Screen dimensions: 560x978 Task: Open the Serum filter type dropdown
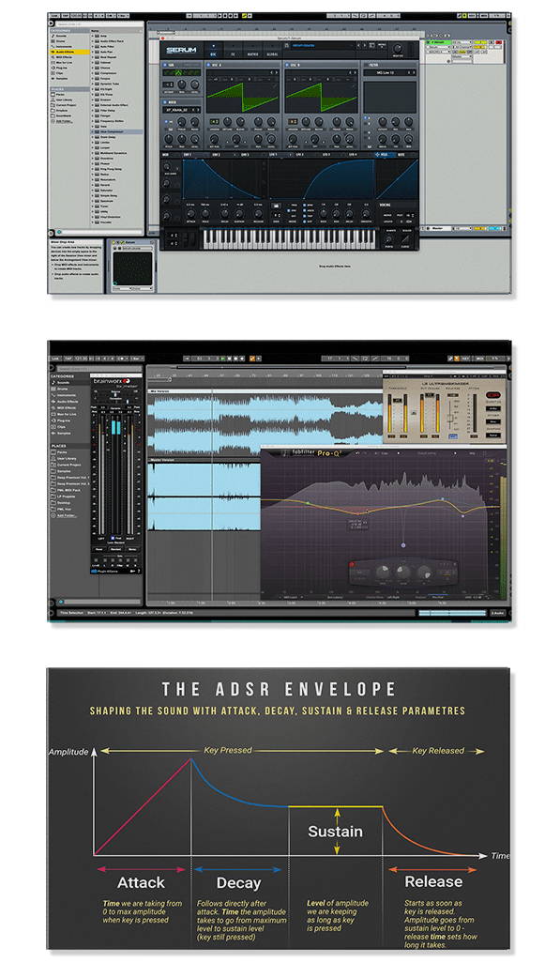pos(390,73)
